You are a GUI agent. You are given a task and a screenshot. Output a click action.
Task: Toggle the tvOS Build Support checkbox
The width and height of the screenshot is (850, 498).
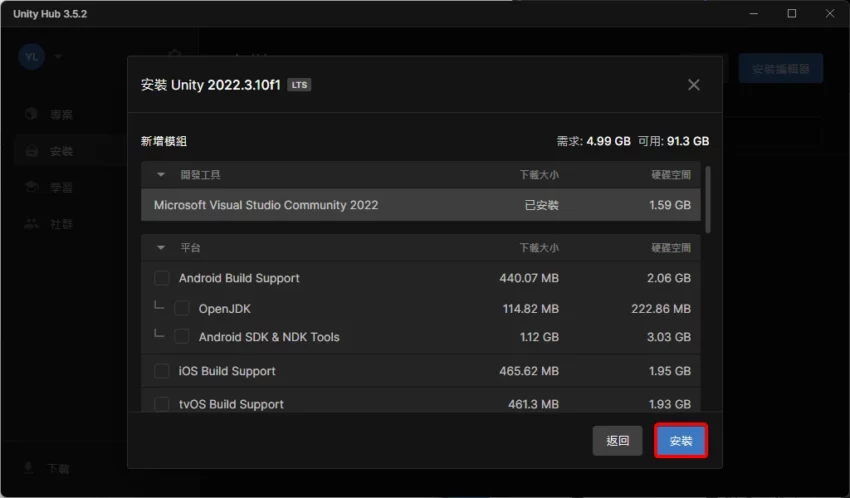pyautogui.click(x=162, y=404)
